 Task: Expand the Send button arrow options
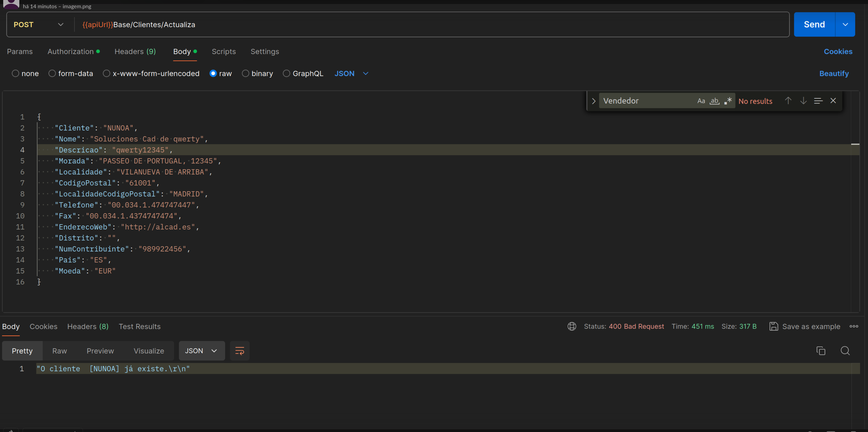[845, 24]
